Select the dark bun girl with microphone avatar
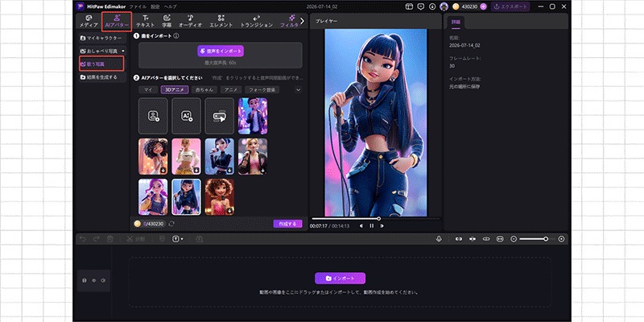 (x=220, y=156)
